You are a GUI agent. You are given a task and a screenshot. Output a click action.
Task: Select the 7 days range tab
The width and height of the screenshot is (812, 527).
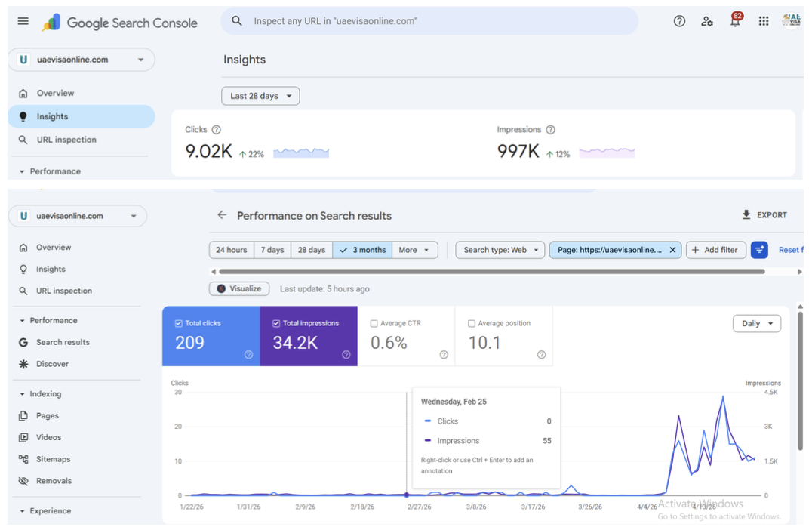(x=272, y=250)
